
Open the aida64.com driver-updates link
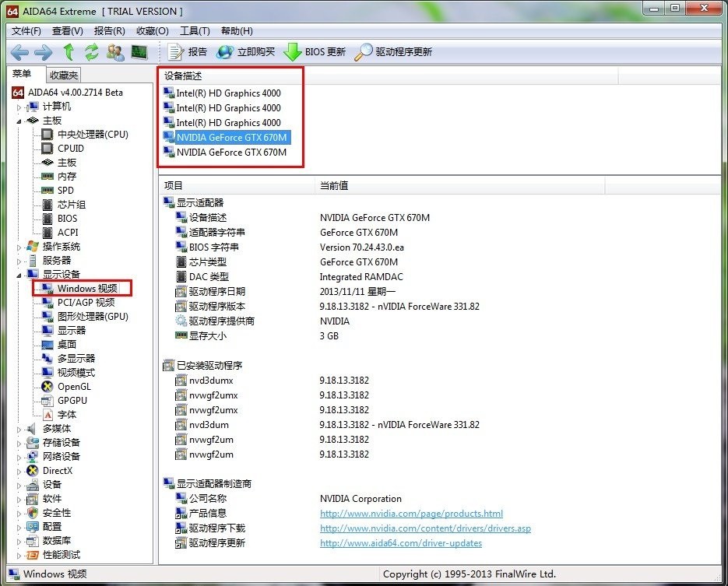point(400,543)
